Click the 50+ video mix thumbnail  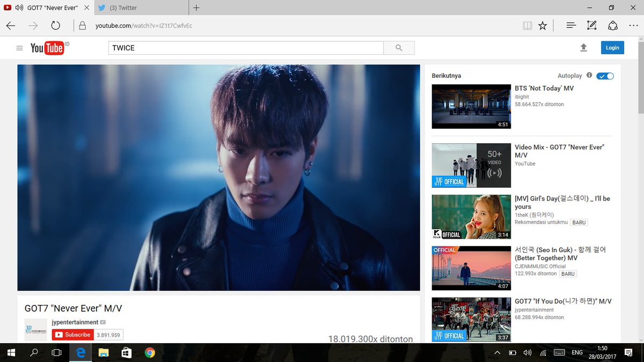click(471, 165)
